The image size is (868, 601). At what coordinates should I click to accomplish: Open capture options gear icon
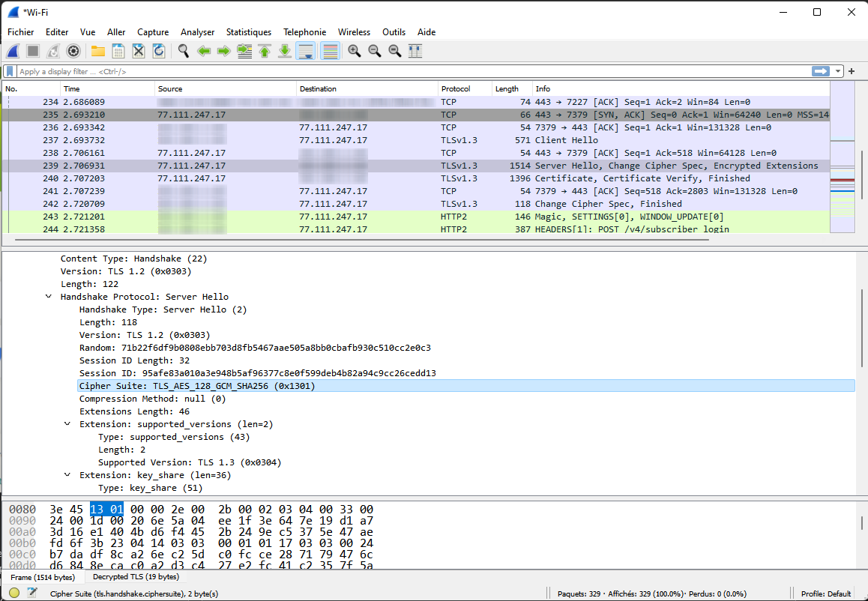(73, 52)
